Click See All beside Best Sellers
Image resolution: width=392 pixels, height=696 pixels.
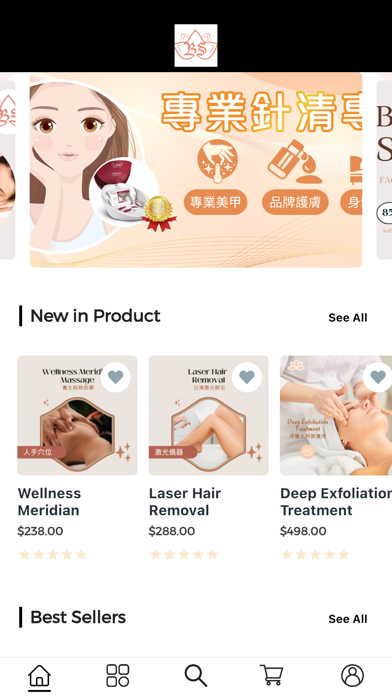pyautogui.click(x=348, y=619)
